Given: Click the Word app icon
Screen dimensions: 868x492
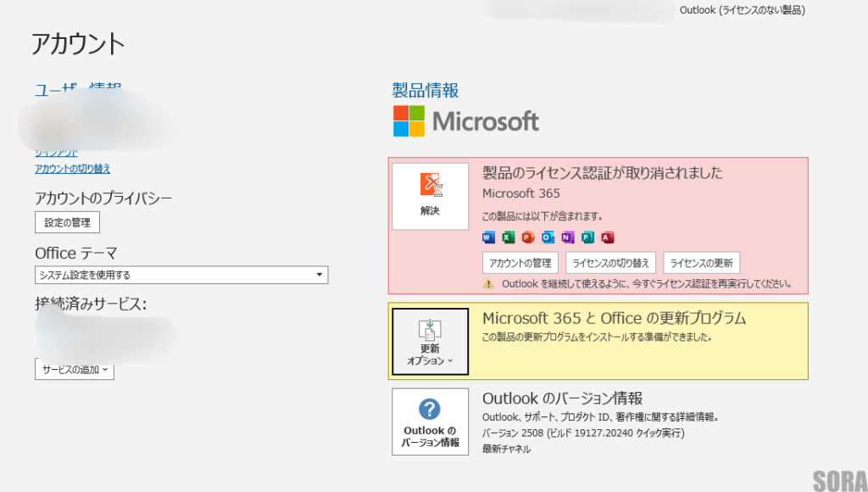Looking at the screenshot, I should pyautogui.click(x=488, y=238).
